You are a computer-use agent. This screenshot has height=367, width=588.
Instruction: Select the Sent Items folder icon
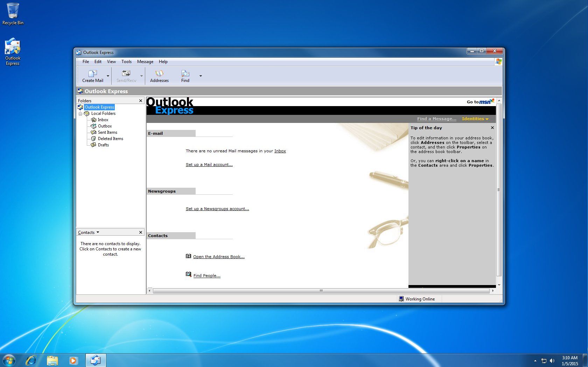pos(93,132)
